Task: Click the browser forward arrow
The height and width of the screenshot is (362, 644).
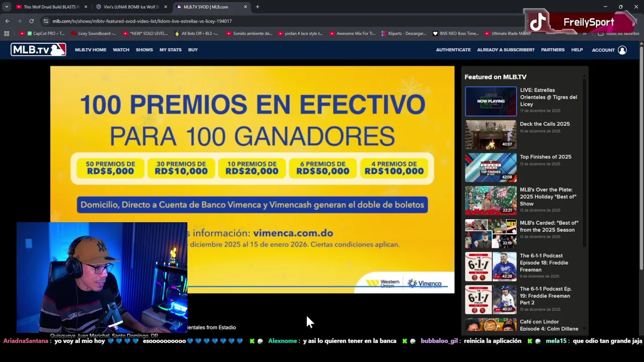Action: click(x=19, y=21)
